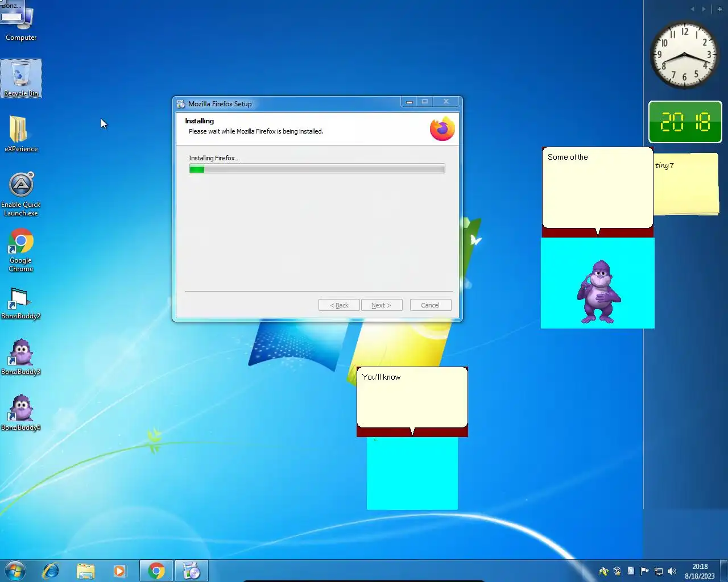Open the Recycle Bin desktop icon
The height and width of the screenshot is (582, 728).
coord(21,78)
